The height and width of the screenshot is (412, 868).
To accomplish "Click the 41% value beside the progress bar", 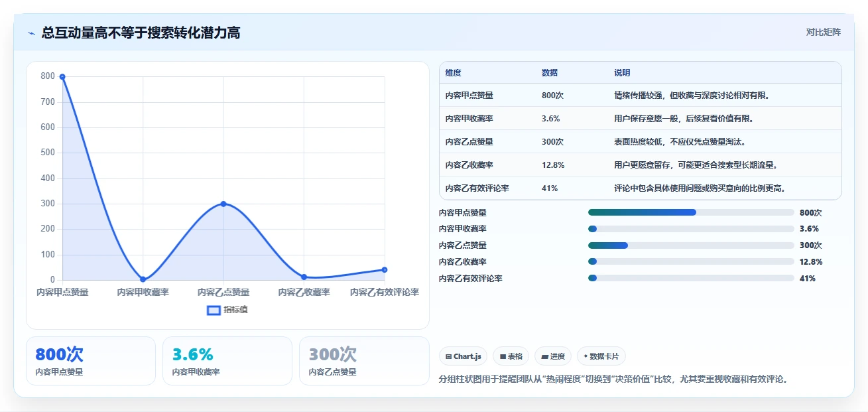I will pyautogui.click(x=808, y=279).
